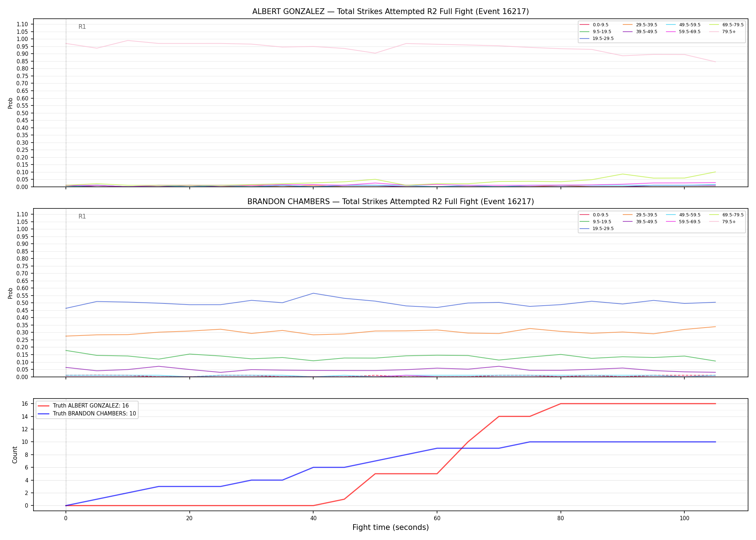Click the Fight time (seconds) axis label
Image resolution: width=756 pixels, height=540 pixels.
(x=391, y=528)
